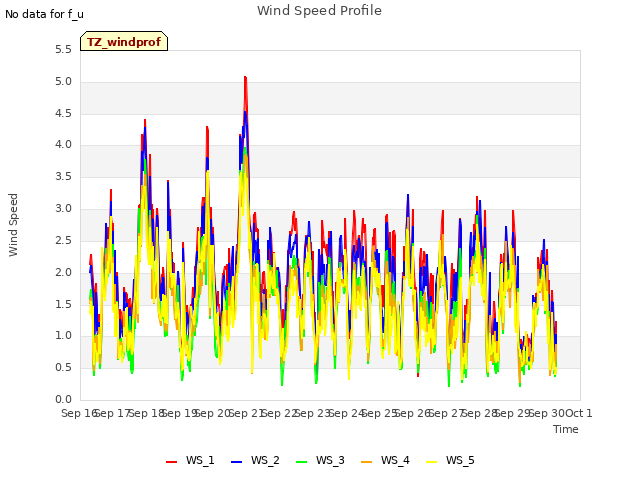
Task: Click the 4.0 y-axis tick label
Action: click(63, 145)
